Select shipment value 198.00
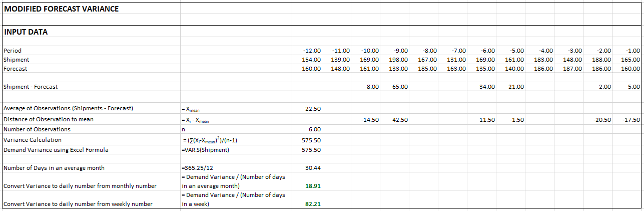 [399, 60]
